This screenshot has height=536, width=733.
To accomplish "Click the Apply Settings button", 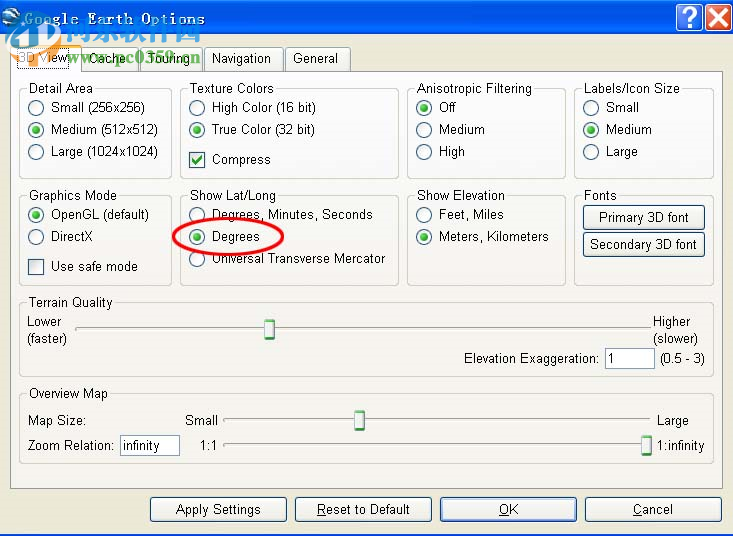I will pyautogui.click(x=218, y=509).
